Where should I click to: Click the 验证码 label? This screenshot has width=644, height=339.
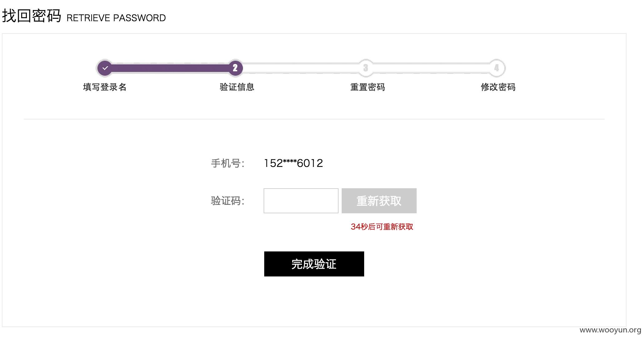click(x=228, y=201)
